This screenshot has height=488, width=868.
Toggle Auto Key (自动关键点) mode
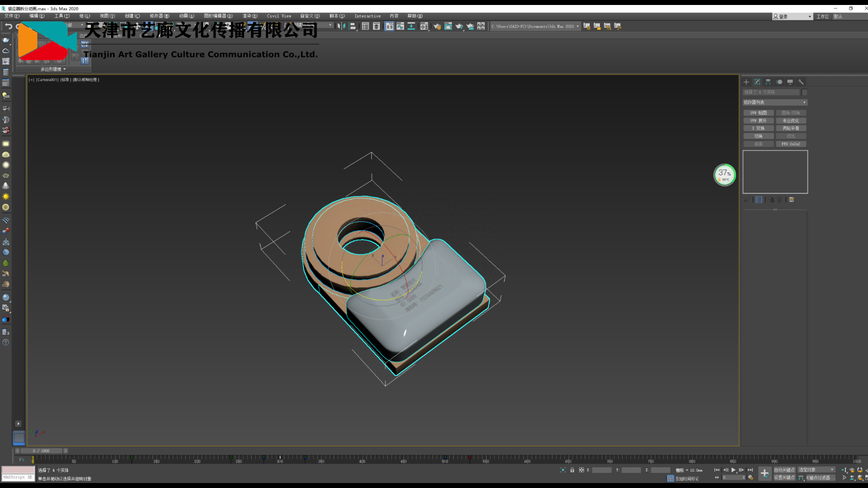tap(784, 470)
